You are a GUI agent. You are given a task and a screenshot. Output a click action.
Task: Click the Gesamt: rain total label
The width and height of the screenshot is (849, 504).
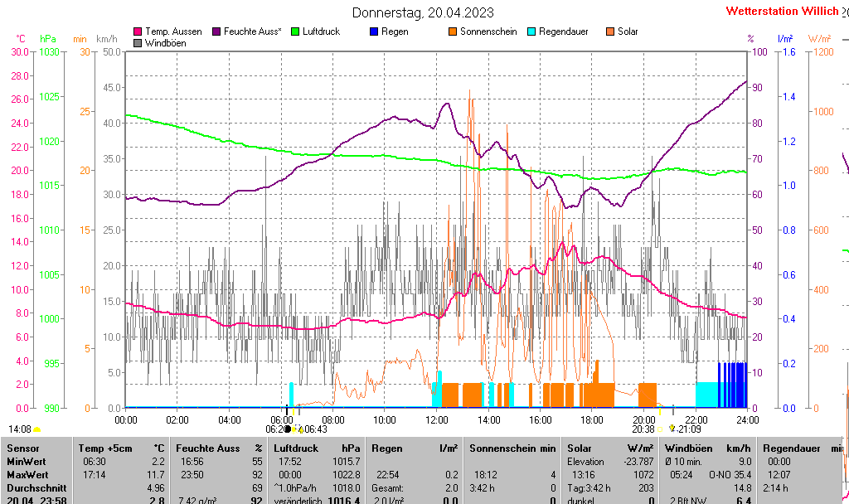(388, 487)
